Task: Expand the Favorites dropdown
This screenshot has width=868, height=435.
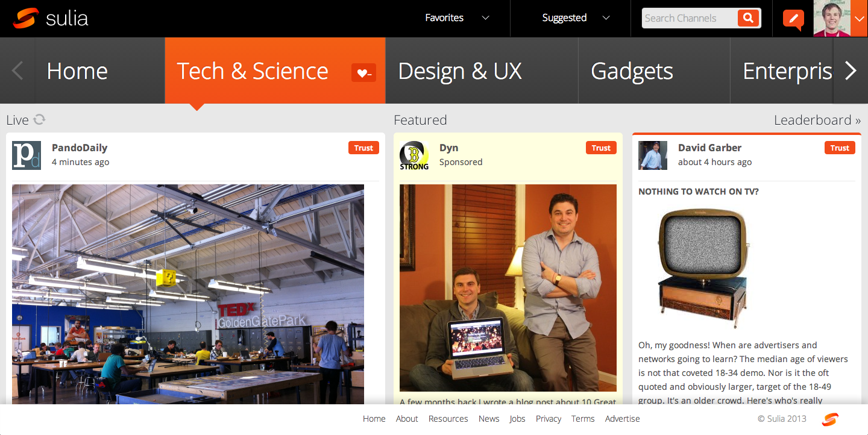Action: coord(457,18)
